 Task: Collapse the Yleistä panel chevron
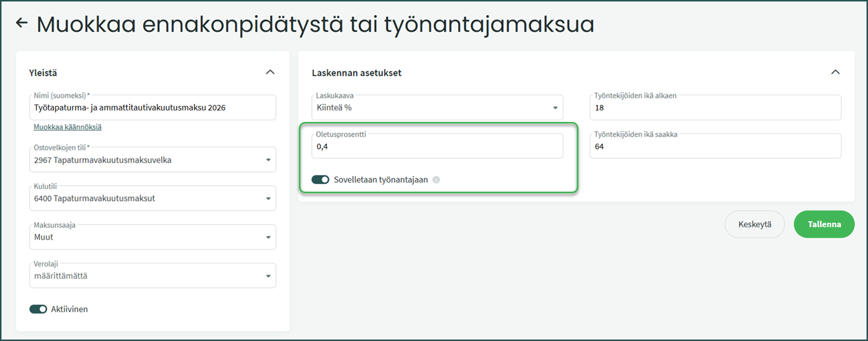coord(270,72)
